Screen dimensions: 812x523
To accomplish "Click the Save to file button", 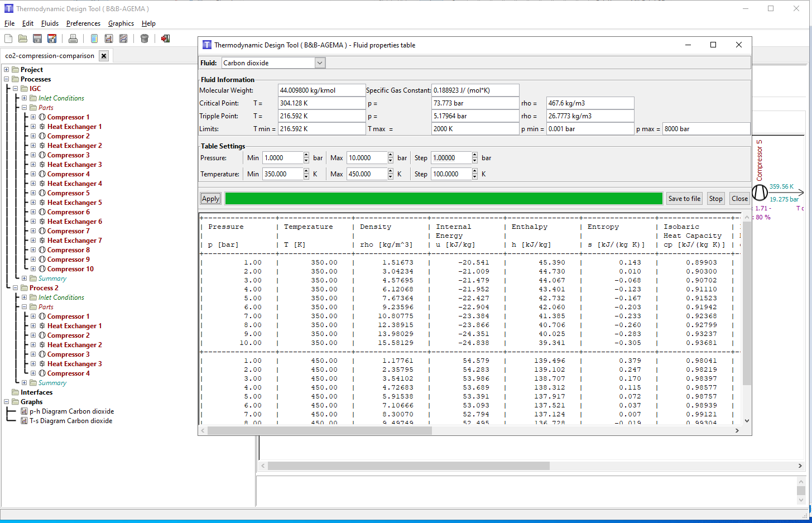I will pos(684,199).
